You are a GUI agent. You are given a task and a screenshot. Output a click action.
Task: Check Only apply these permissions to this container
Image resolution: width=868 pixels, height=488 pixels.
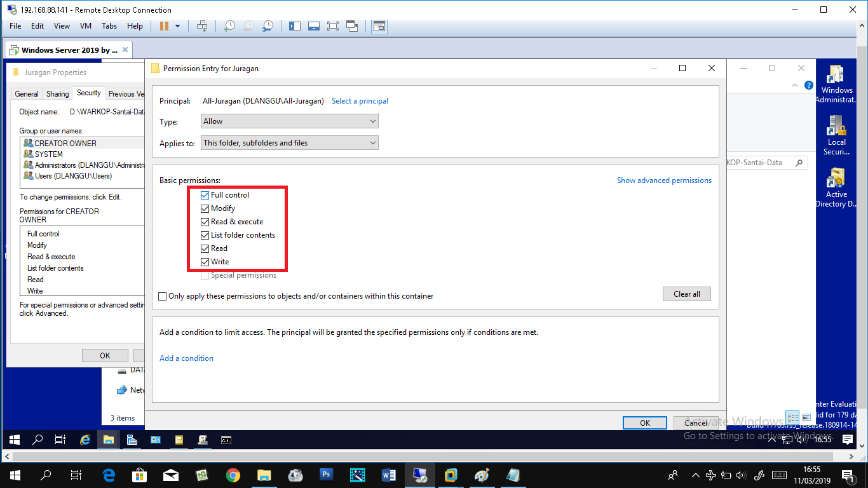(x=162, y=296)
